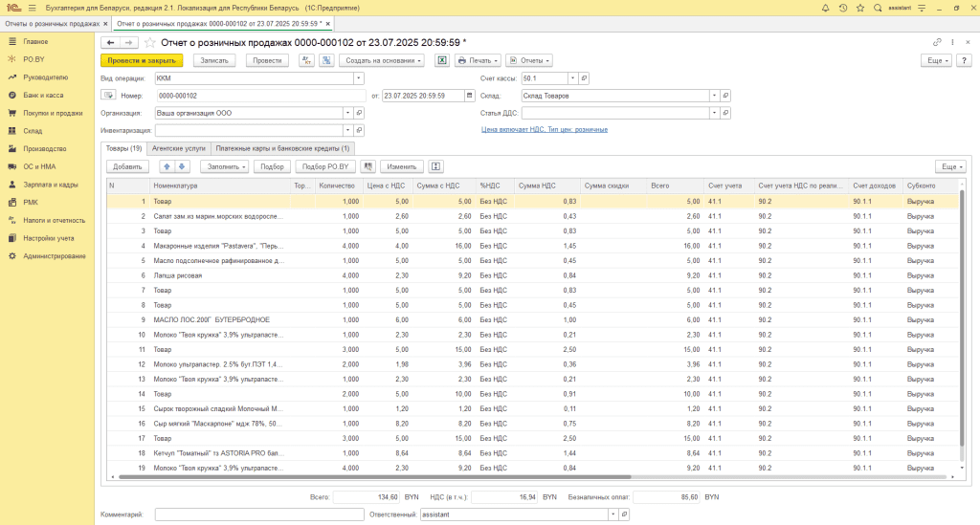This screenshot has height=525, width=980.
Task: Open the Склад dropdown list
Action: (714, 96)
